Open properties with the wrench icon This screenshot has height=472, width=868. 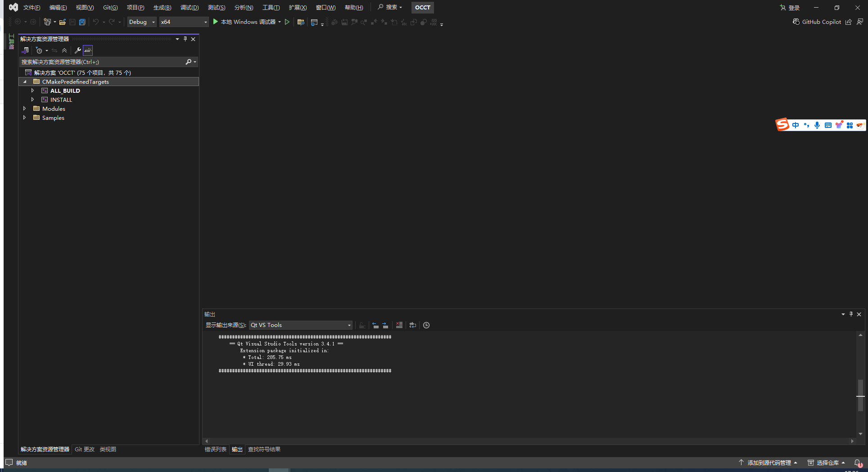[77, 50]
